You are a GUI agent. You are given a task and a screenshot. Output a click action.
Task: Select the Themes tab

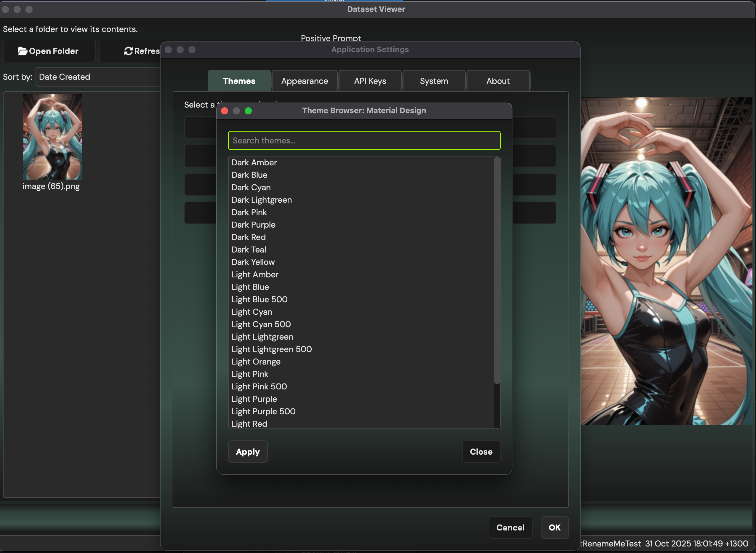click(239, 81)
